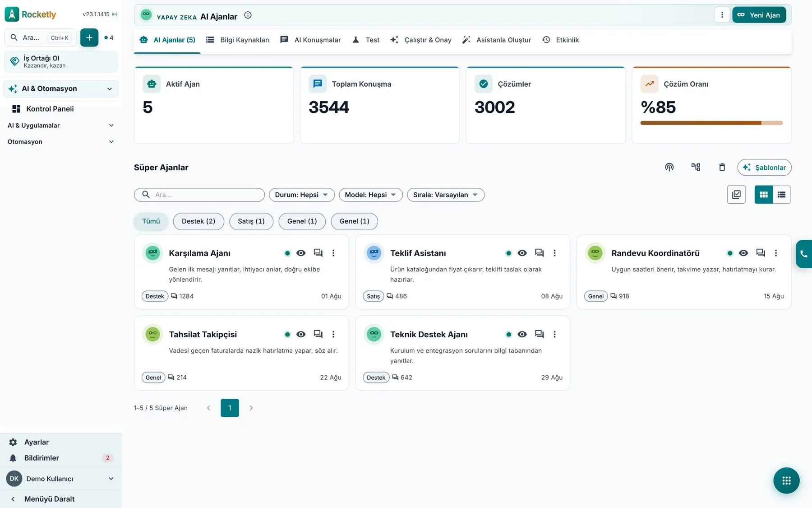Filter agents by Satış (1) chip
This screenshot has width=812, height=508.
click(x=251, y=221)
